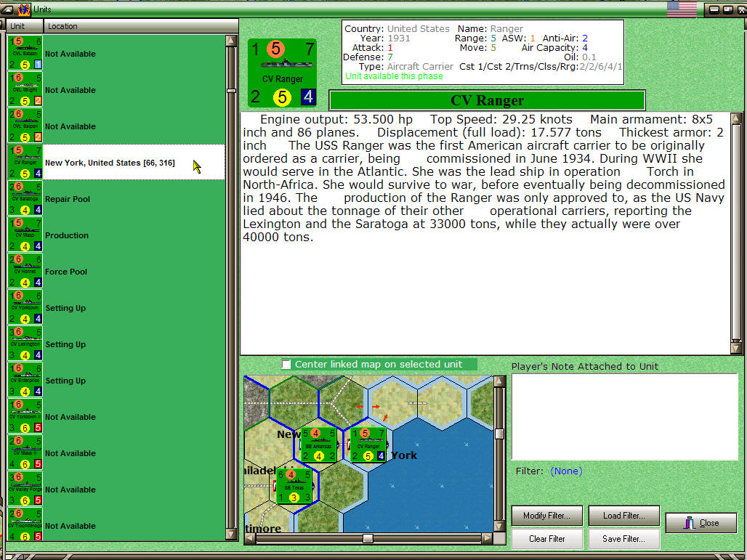Click the CV Ranger counter in list

25,162
